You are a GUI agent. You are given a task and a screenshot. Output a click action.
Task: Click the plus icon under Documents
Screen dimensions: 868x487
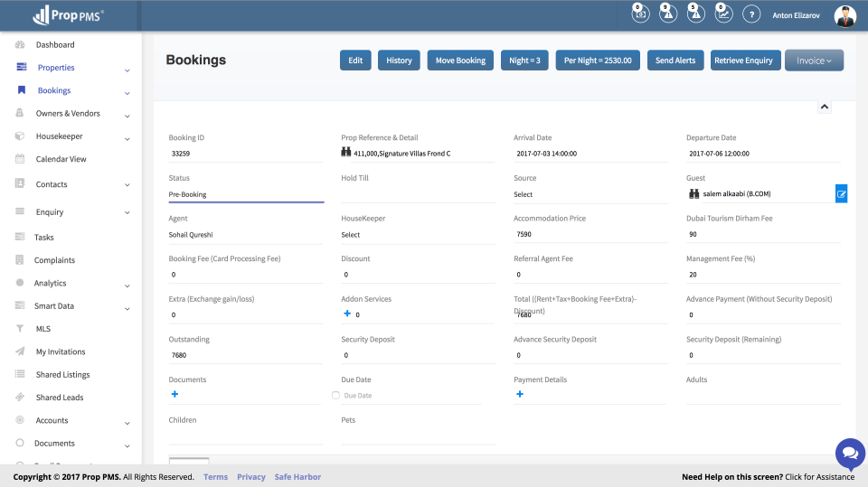pyautogui.click(x=175, y=394)
